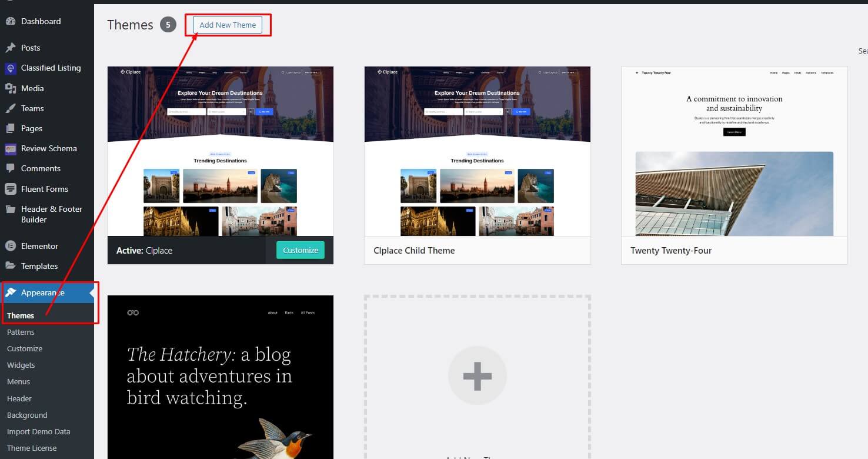Viewport: 868px width, 459px height.
Task: Click Customize on the active Clplace theme
Action: click(301, 250)
